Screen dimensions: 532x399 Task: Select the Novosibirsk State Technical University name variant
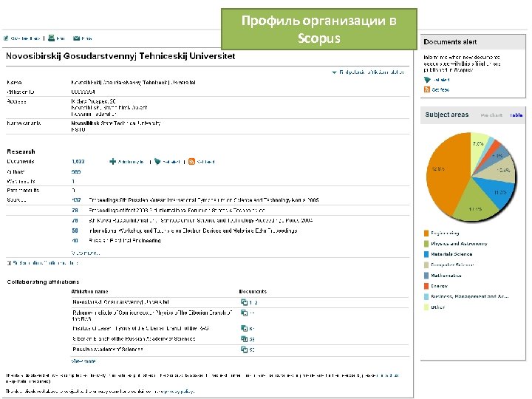coord(116,123)
